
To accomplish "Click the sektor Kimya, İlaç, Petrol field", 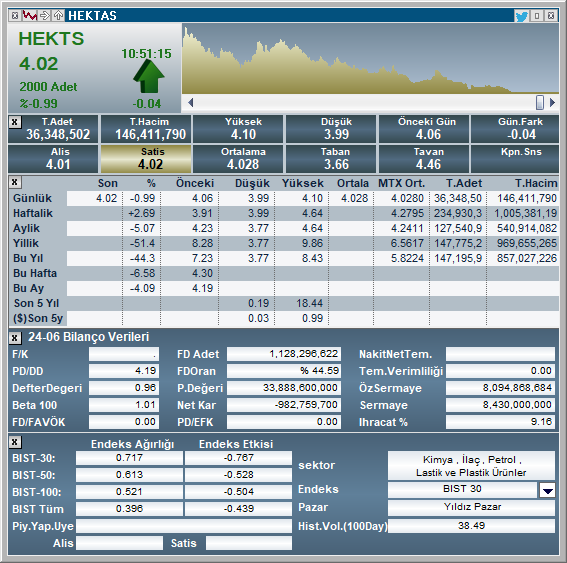I will pyautogui.click(x=472, y=466).
